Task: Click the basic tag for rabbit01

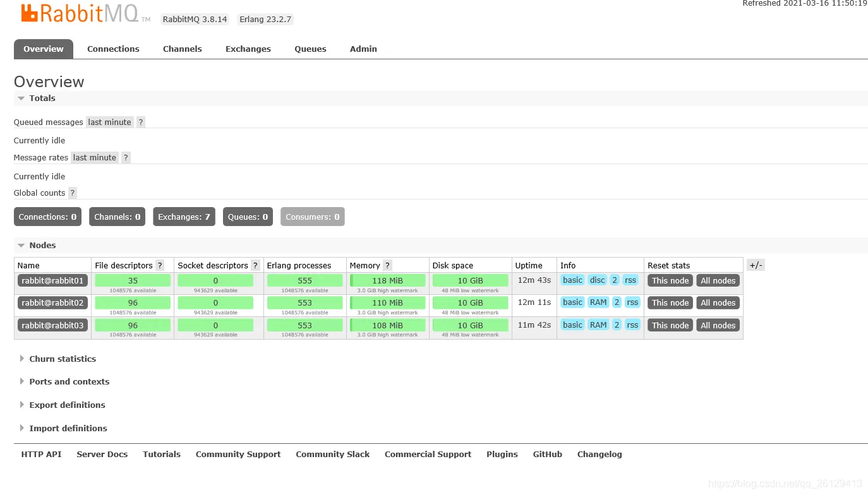Action: point(572,280)
